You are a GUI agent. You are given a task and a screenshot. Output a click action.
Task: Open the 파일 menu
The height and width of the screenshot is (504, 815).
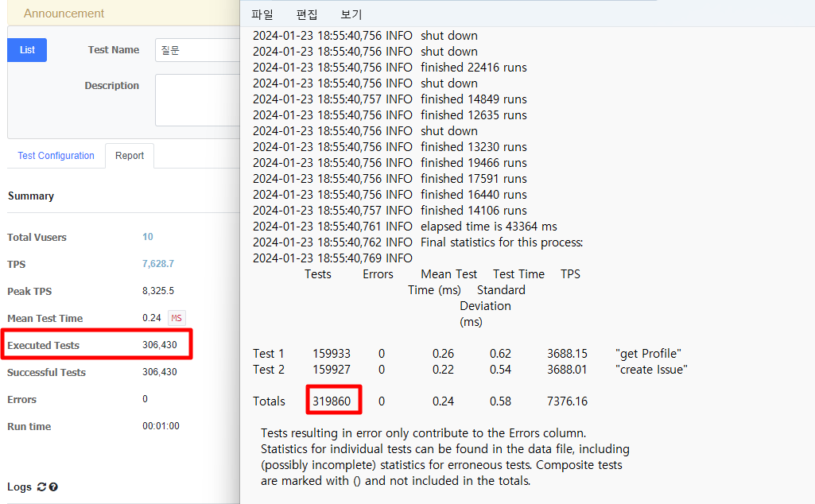(x=262, y=14)
